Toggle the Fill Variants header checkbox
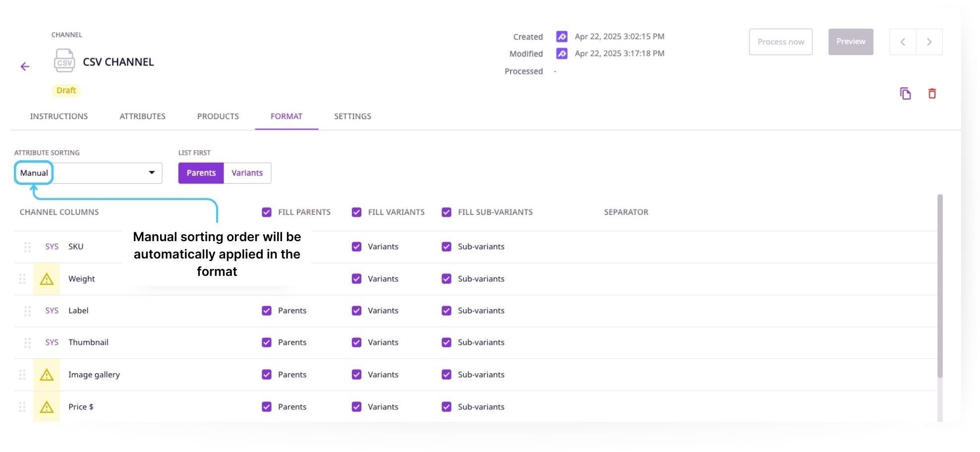Image resolution: width=980 pixels, height=452 pixels. point(356,212)
